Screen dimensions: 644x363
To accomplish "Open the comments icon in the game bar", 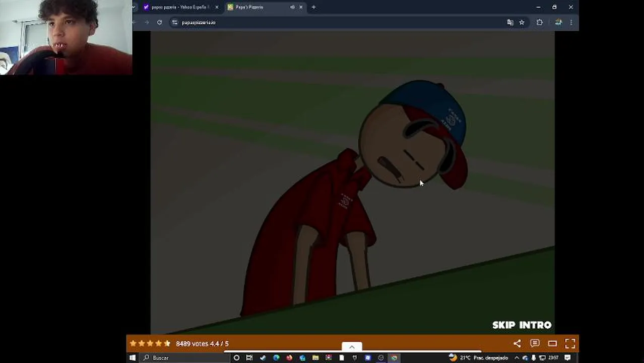I will point(535,343).
